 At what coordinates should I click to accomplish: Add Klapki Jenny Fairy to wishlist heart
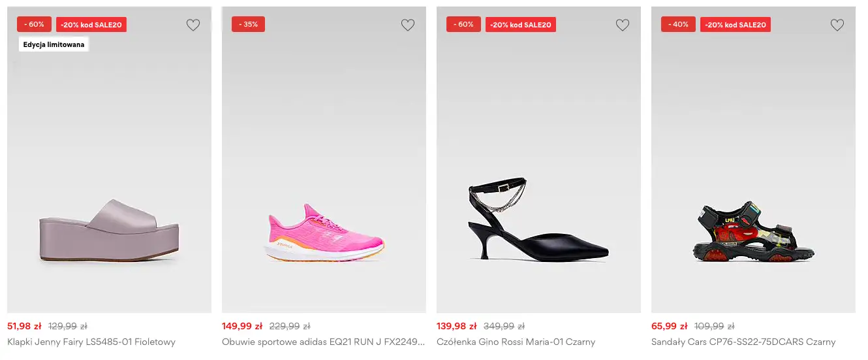click(193, 25)
